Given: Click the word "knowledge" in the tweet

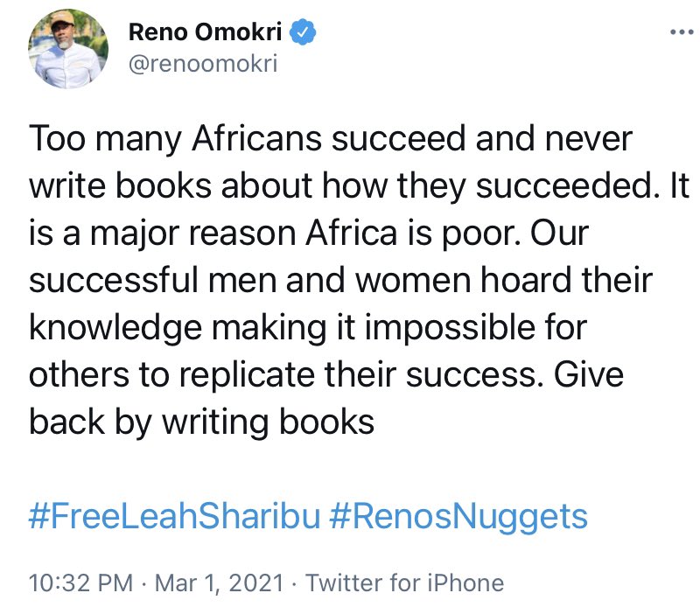Looking at the screenshot, I should point(115,328).
